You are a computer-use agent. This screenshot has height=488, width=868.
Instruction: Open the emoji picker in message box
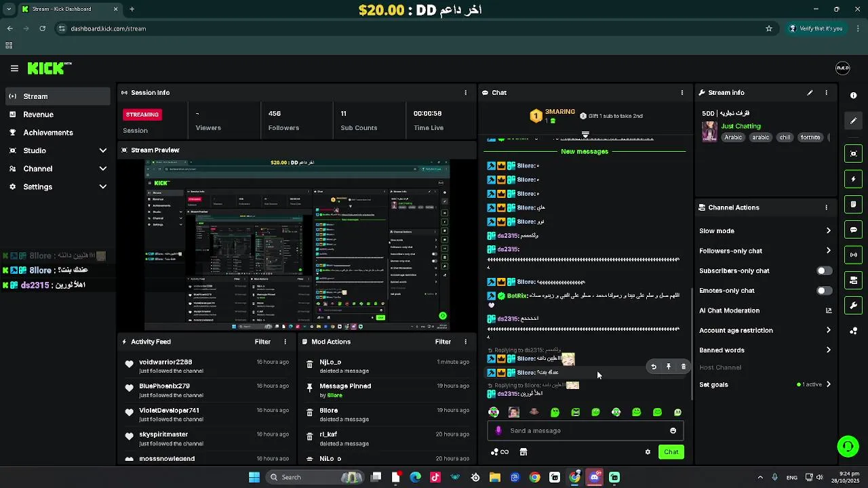(673, 430)
